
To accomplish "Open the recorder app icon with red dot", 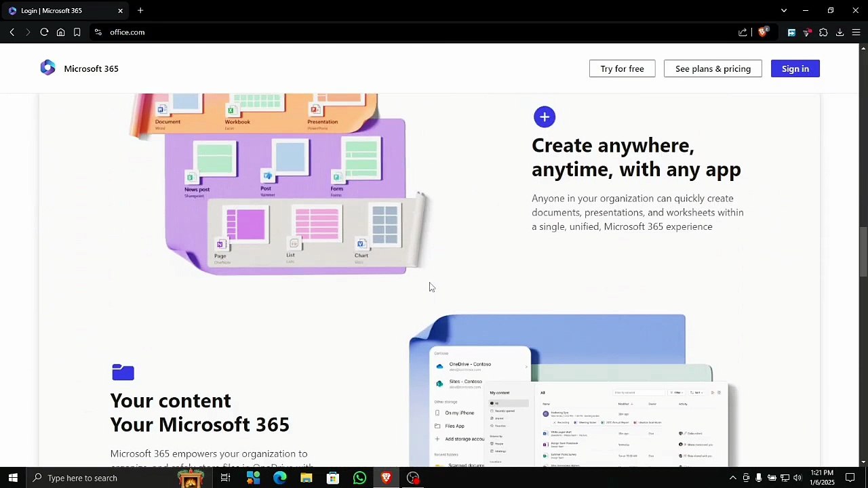I will (413, 478).
